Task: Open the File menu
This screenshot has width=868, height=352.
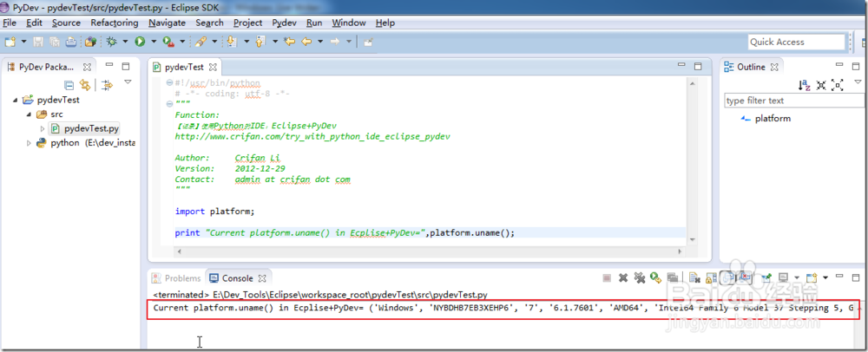Action: (x=10, y=23)
